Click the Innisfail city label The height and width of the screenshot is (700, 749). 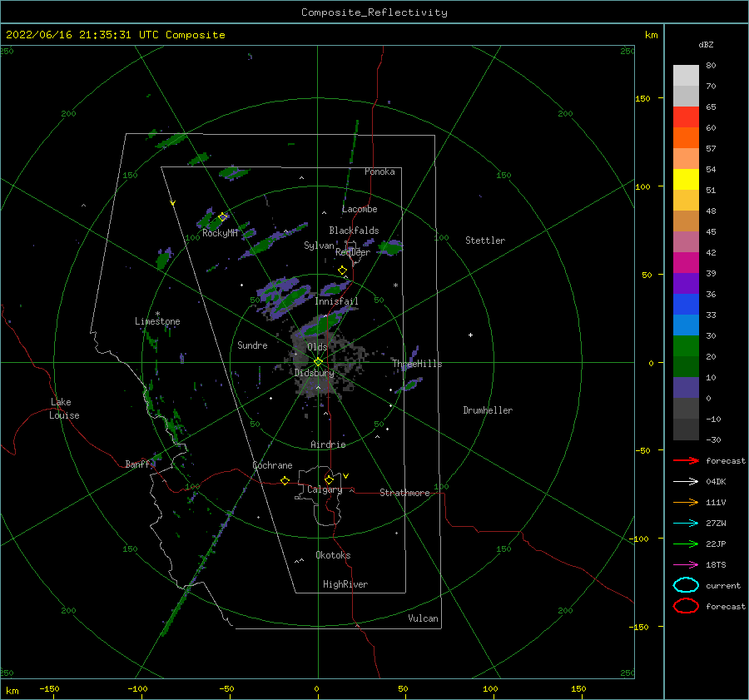tap(337, 301)
